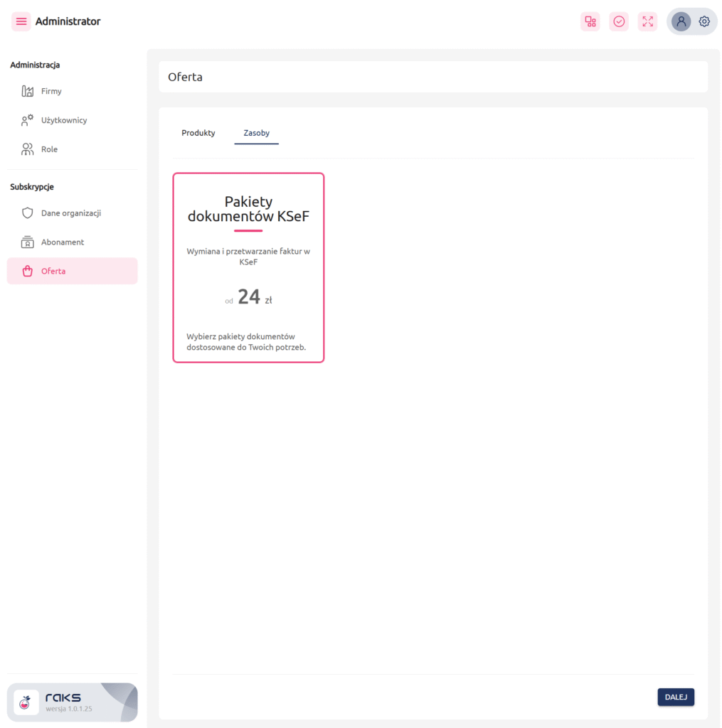Toggle the hamburger menu icon
The width and height of the screenshot is (722, 728).
click(x=21, y=21)
